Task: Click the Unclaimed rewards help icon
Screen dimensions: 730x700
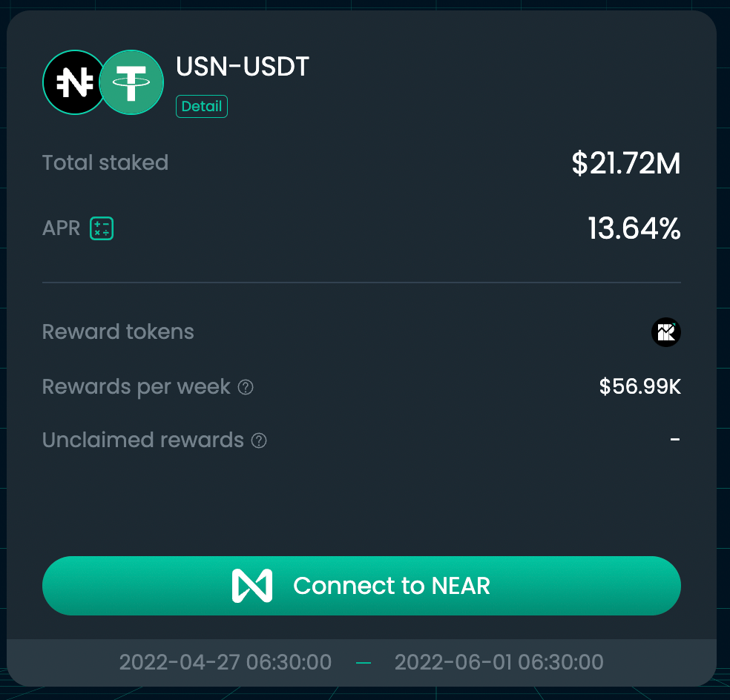Action: point(259,440)
